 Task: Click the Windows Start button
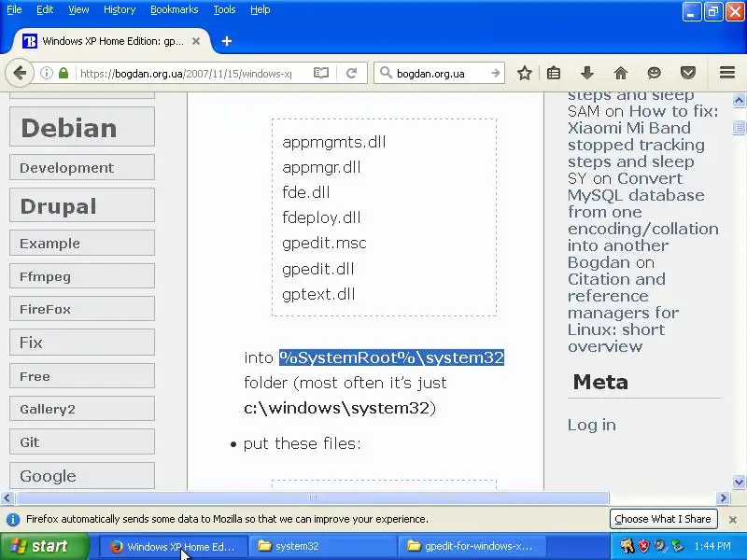(44, 546)
